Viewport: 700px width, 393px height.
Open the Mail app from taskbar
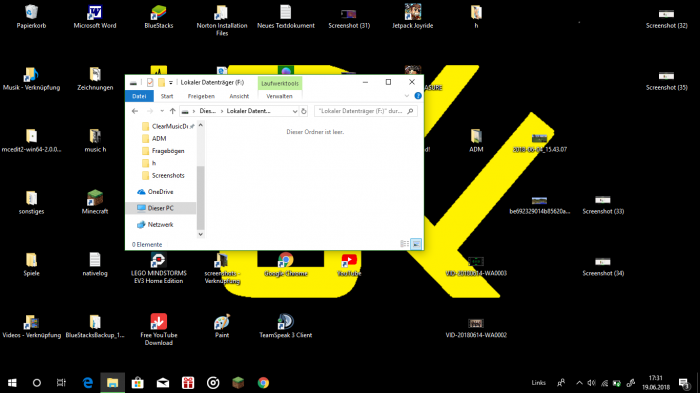point(163,383)
